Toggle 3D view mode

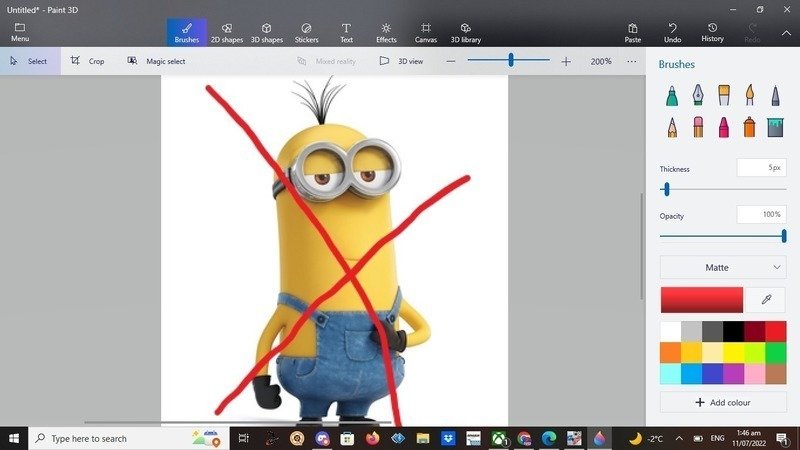tap(401, 61)
